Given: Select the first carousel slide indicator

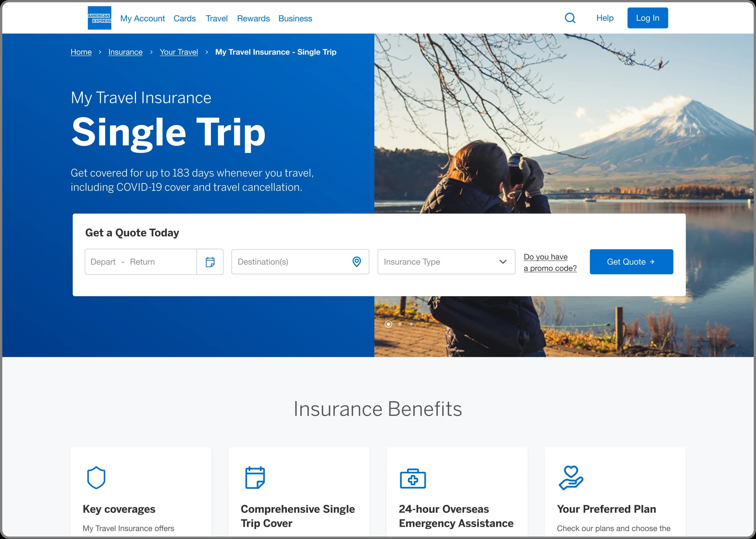Looking at the screenshot, I should [388, 324].
